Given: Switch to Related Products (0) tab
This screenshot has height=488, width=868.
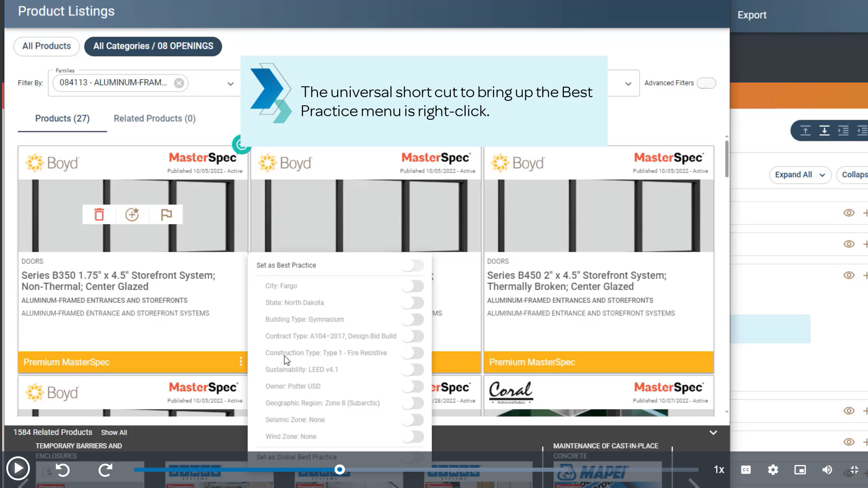Looking at the screenshot, I should [x=155, y=118].
